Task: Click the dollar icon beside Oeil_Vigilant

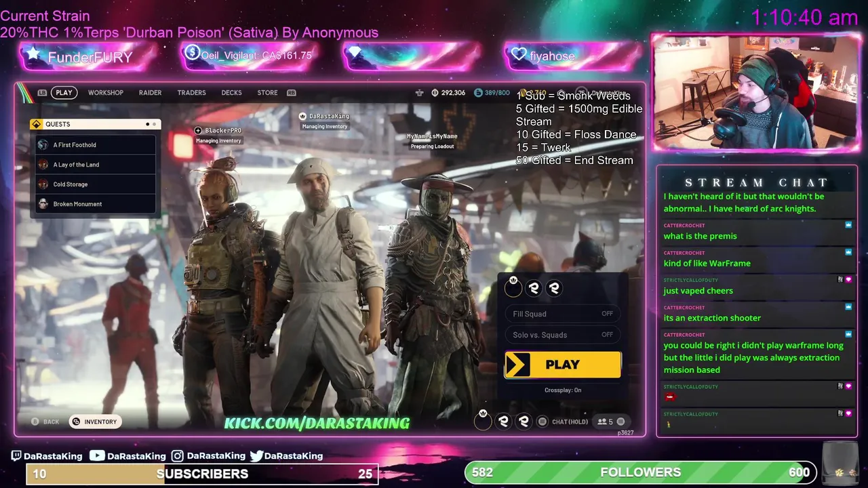Action: 193,52
